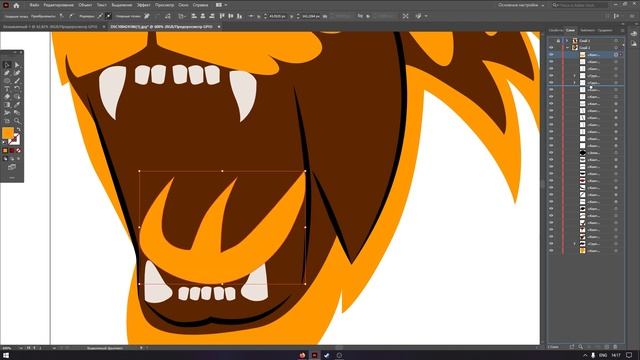This screenshot has height=360, width=640.
Task: Toggle eye of black ellipse thumbnail row
Action: [551, 153]
